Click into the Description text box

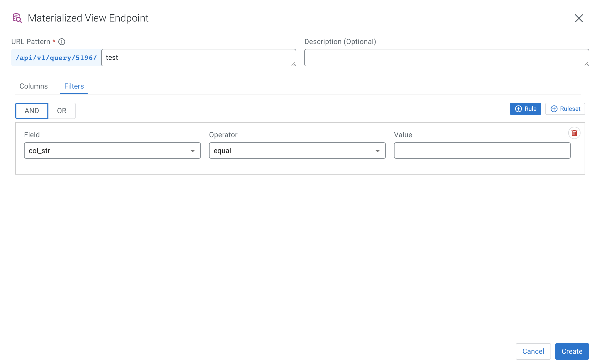point(446,58)
